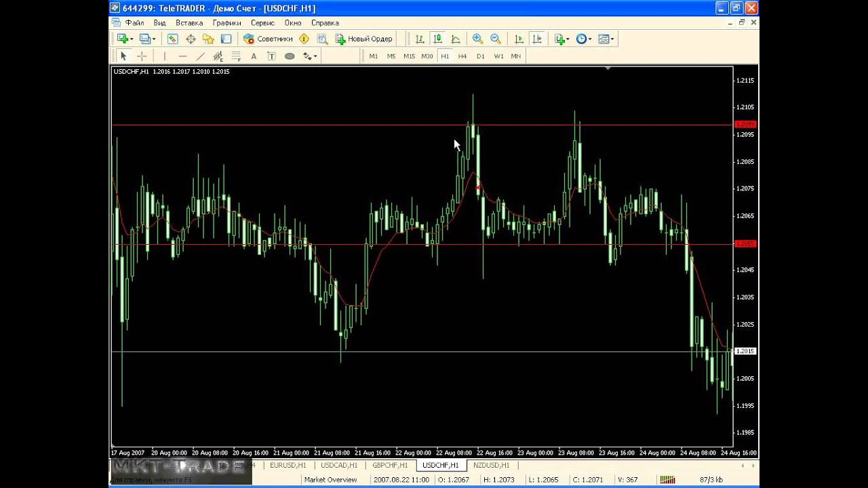868x488 pixels.
Task: Zoom out of the chart
Action: point(495,39)
